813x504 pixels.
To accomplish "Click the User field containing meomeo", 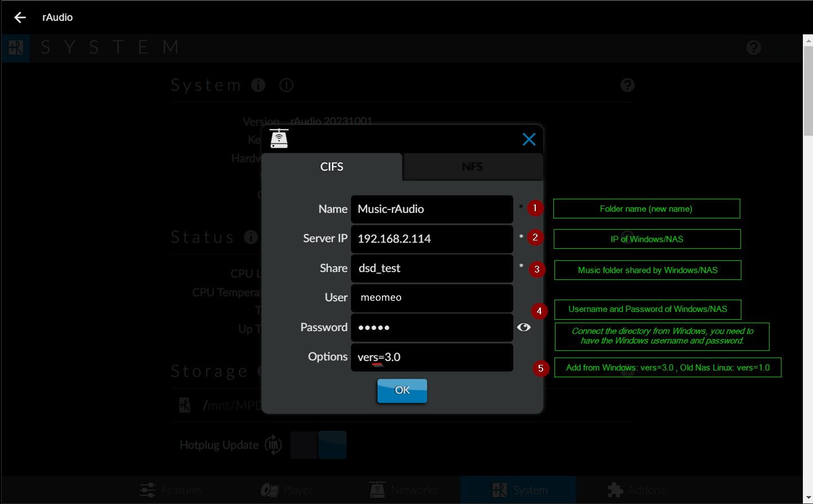I will click(x=432, y=298).
